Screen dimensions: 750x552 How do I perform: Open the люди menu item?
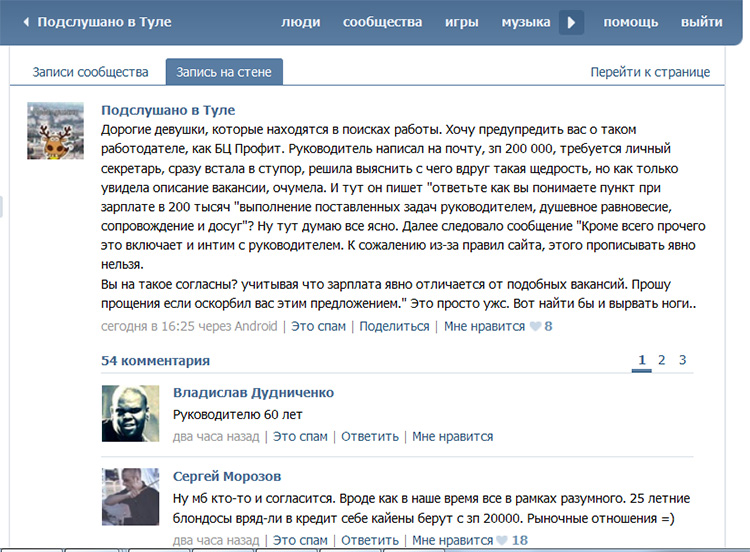click(301, 22)
